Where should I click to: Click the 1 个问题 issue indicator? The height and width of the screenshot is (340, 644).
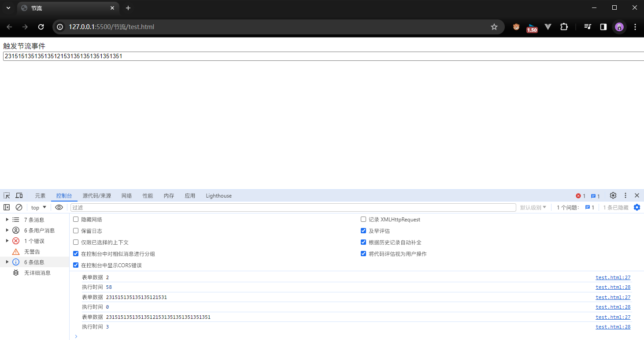575,207
